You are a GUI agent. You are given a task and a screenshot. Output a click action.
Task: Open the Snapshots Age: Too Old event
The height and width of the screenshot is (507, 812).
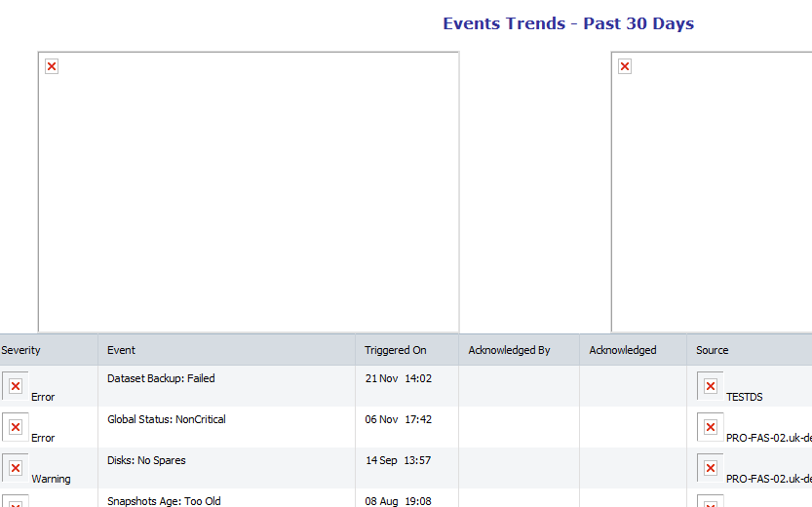pos(164,501)
